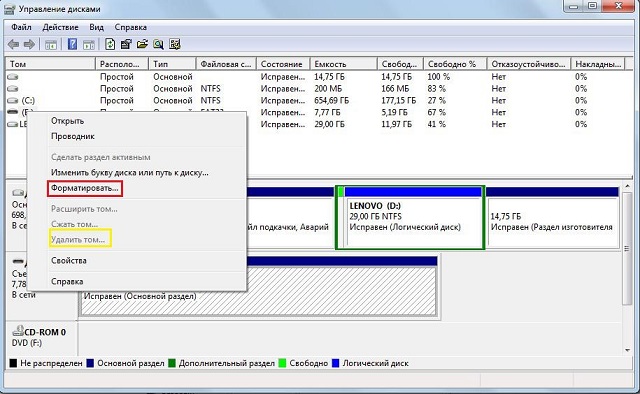The height and width of the screenshot is (394, 640).
Task: Click the forward arrow toolbar icon
Action: pos(29,44)
